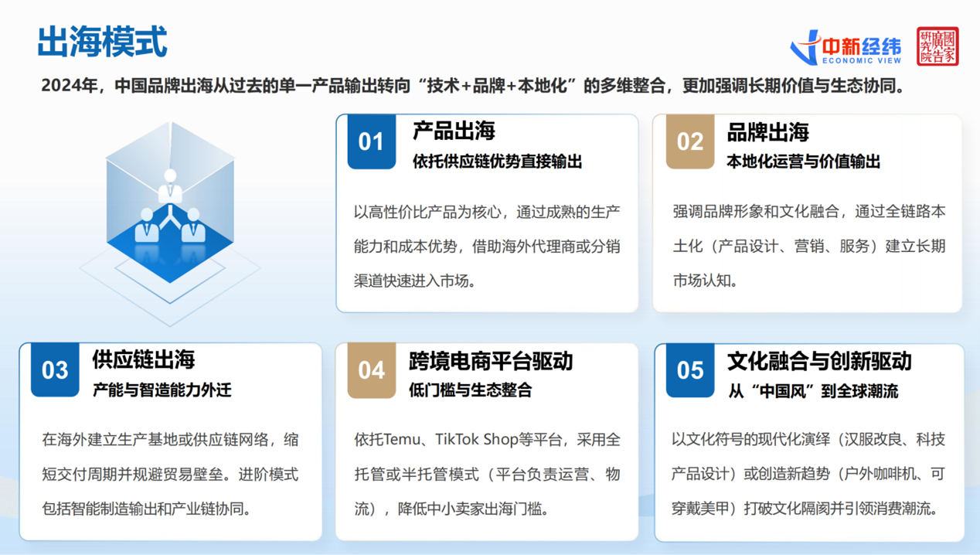The width and height of the screenshot is (980, 555).
Task: Click the 产品出海 heading
Action: pos(454,131)
